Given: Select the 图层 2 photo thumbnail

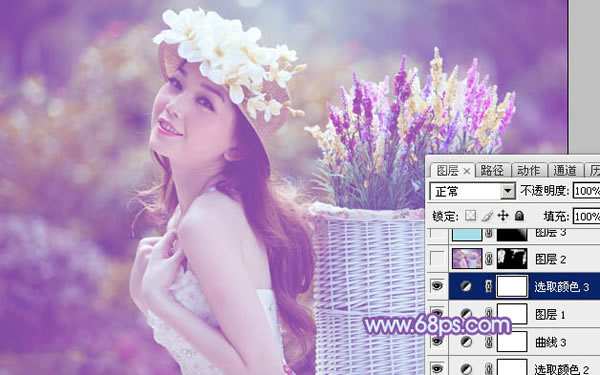Looking at the screenshot, I should click(467, 258).
